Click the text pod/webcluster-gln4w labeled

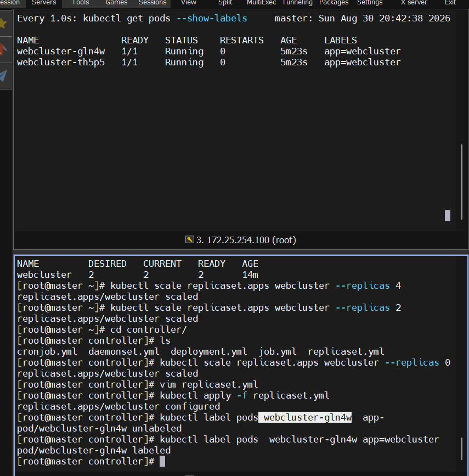(94, 450)
